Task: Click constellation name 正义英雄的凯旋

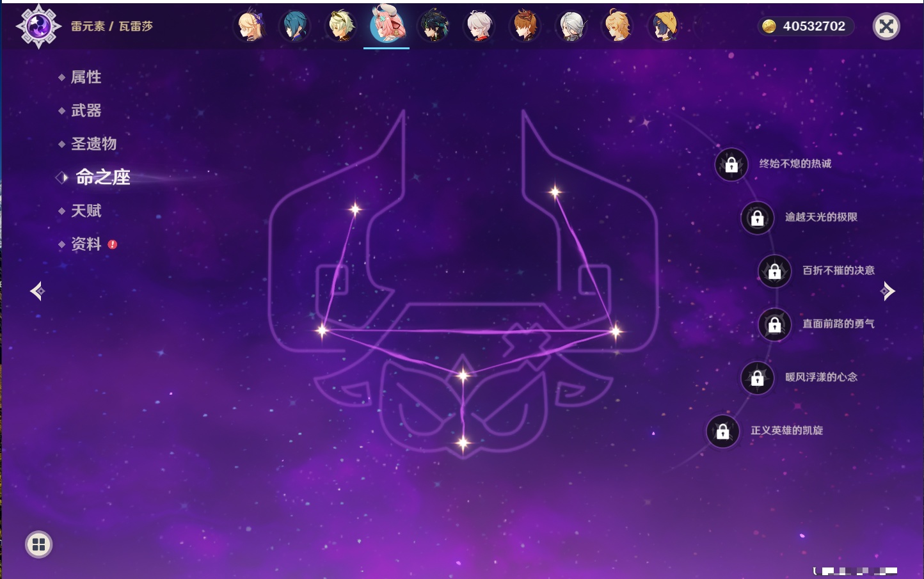Action: 787,431
